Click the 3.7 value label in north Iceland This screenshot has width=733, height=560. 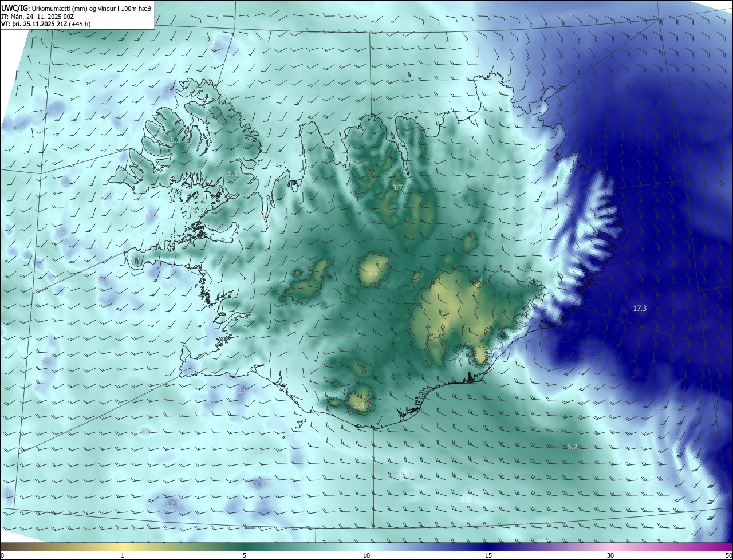click(x=397, y=187)
